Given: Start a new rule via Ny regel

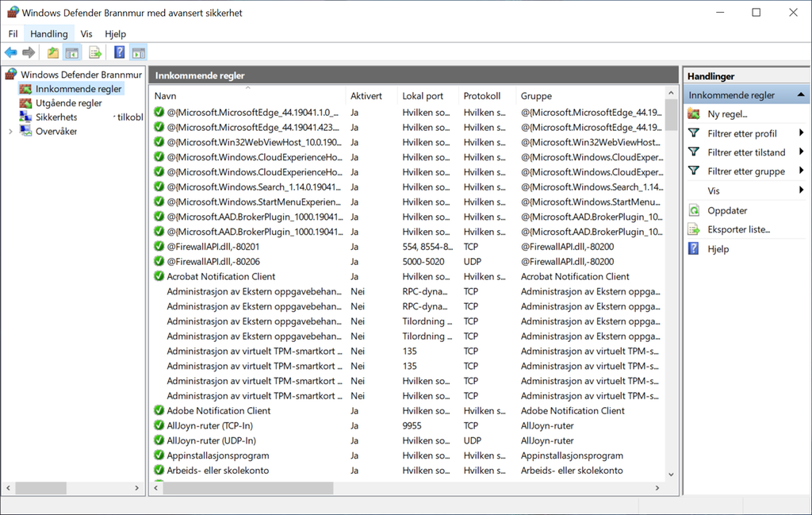Looking at the screenshot, I should [726, 113].
